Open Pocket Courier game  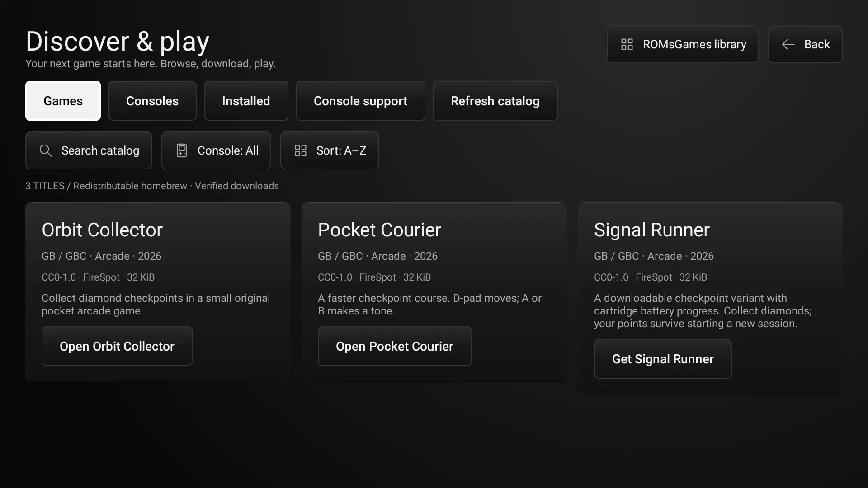coord(395,346)
